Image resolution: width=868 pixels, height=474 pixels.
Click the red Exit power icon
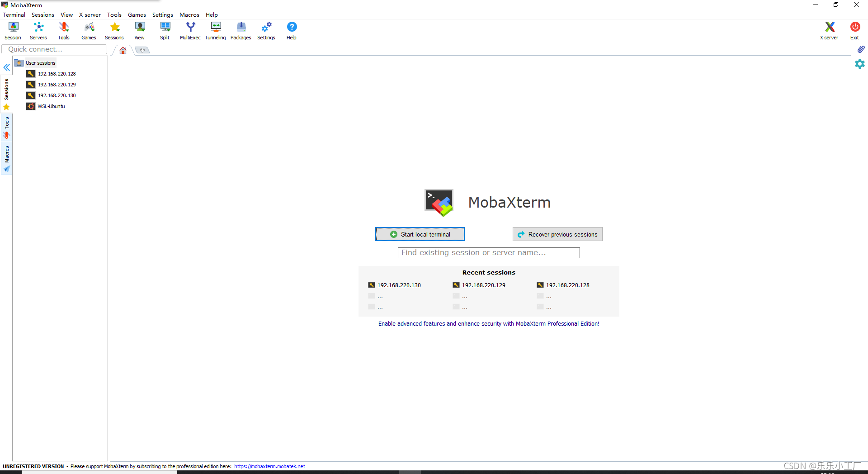coord(855,31)
